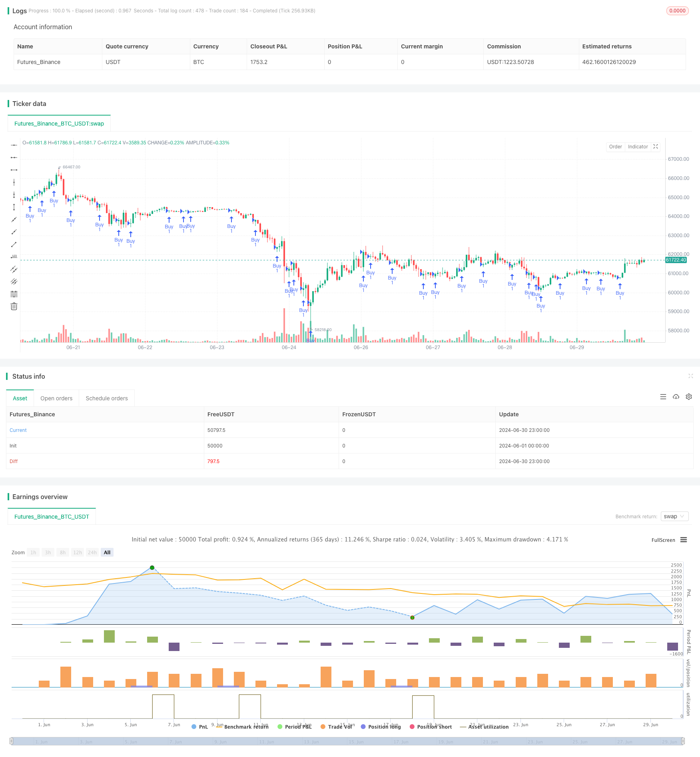
Task: Select the diagonal segment drawing tool
Action: point(14,244)
